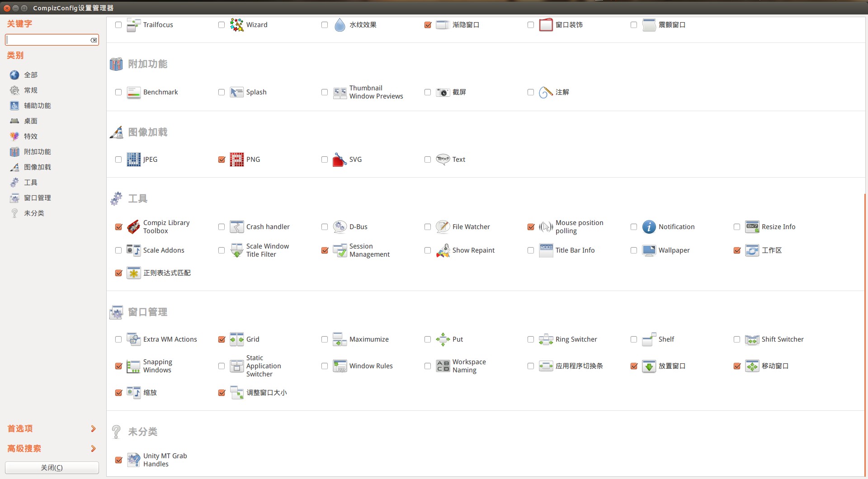The image size is (868, 479).
Task: Open the Wallpaper plugin icon
Action: coord(649,250)
